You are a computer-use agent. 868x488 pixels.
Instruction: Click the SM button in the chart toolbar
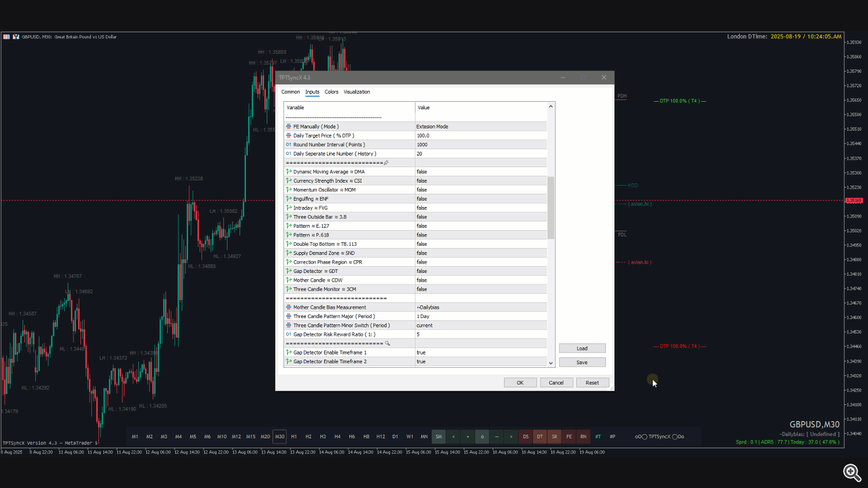tap(439, 437)
